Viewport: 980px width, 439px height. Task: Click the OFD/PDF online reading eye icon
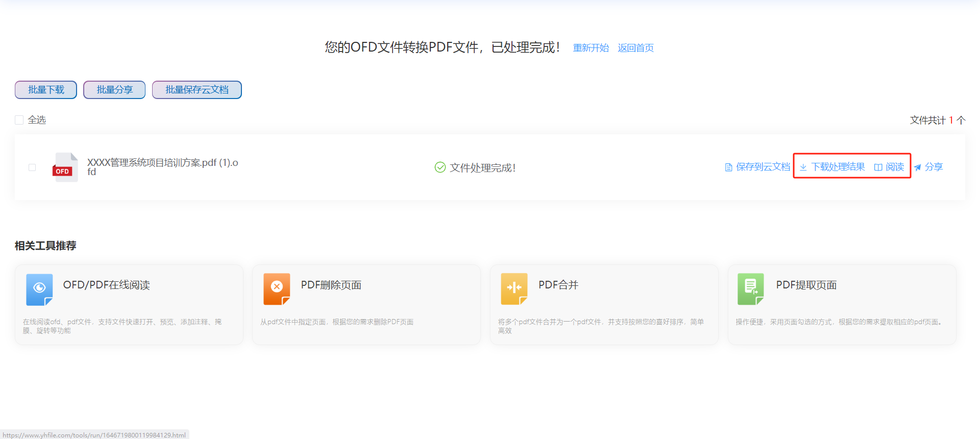pos(39,288)
